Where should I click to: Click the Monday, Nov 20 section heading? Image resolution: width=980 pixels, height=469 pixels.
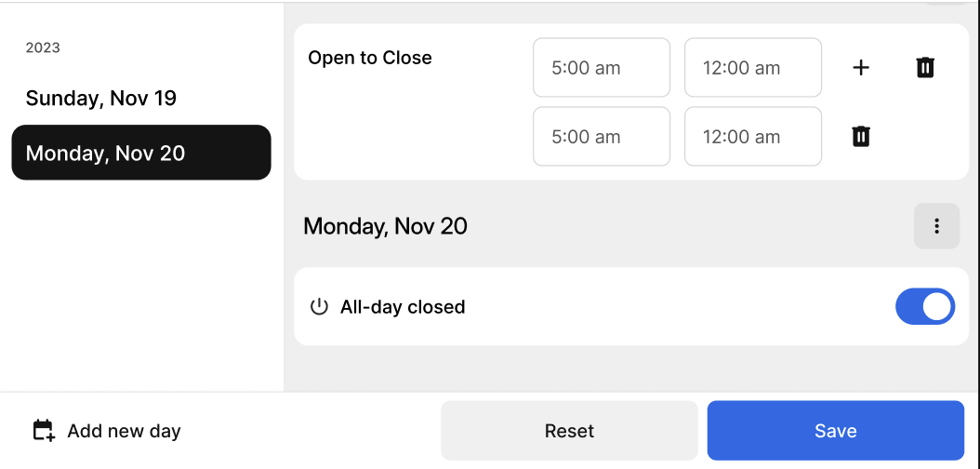coord(385,226)
